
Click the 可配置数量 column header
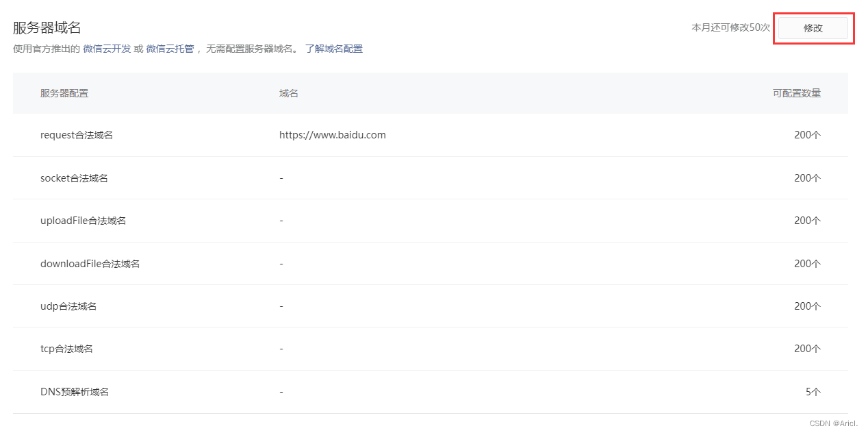pyautogui.click(x=797, y=93)
